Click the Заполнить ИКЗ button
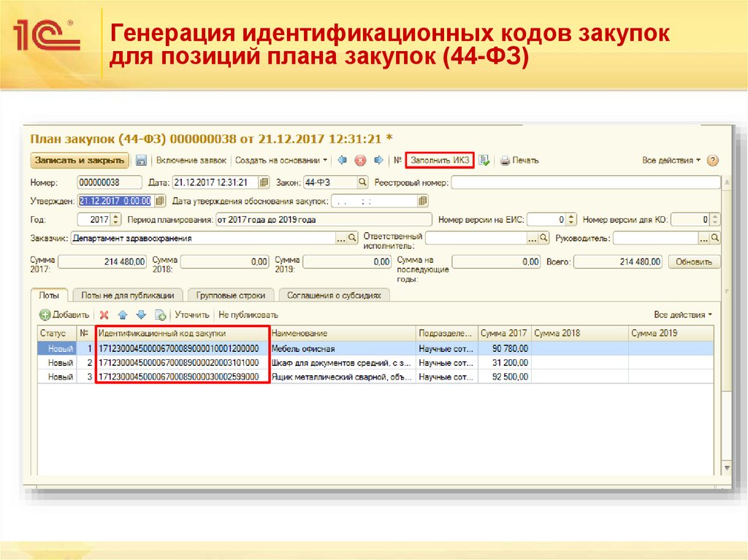The image size is (748, 560). [x=439, y=160]
